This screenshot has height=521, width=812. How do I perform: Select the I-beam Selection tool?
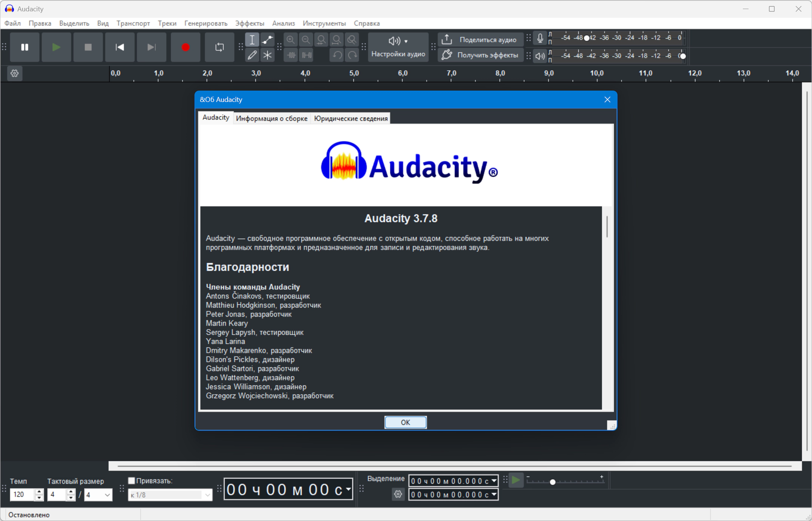coord(252,40)
